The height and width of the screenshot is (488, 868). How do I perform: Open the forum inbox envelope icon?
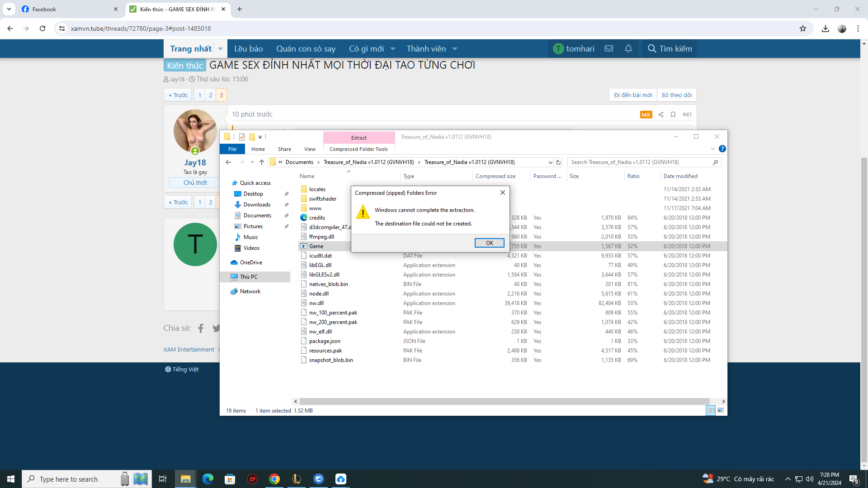pos(609,49)
